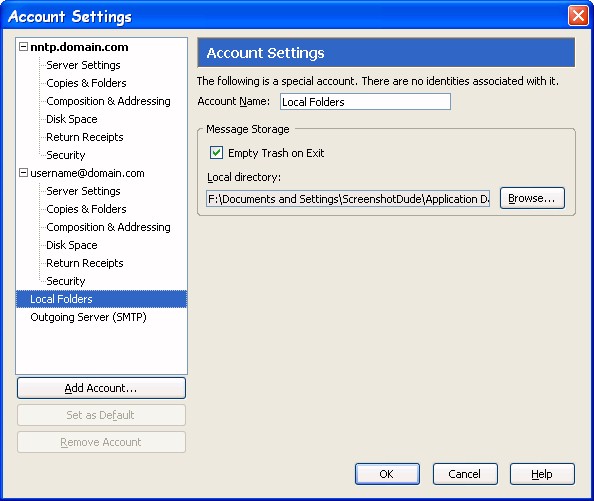Select Composition & Addressing under username@domain.com
The image size is (594, 501).
[x=108, y=227]
